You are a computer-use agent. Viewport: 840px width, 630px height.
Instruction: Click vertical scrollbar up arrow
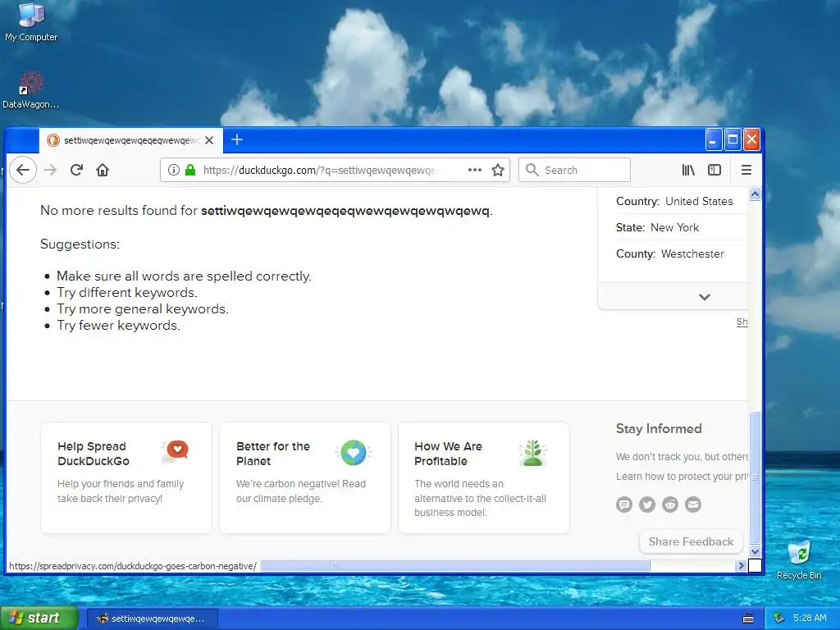pyautogui.click(x=755, y=194)
